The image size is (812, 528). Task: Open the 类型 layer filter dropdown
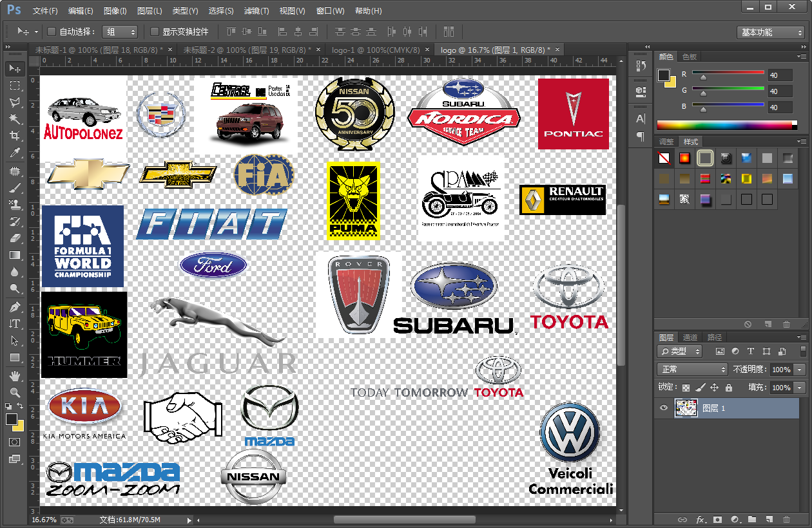coord(681,352)
